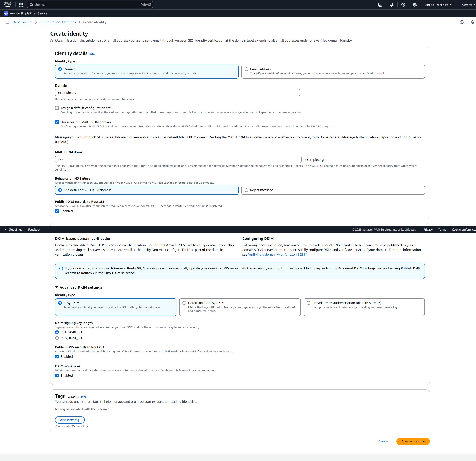Uncheck Use a custom MAIL FROM domain

[57, 122]
